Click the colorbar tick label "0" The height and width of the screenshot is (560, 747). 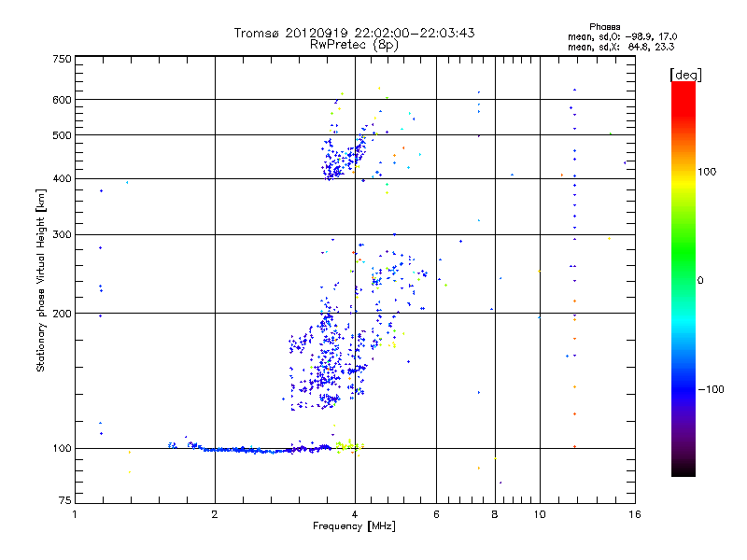pyautogui.click(x=700, y=281)
